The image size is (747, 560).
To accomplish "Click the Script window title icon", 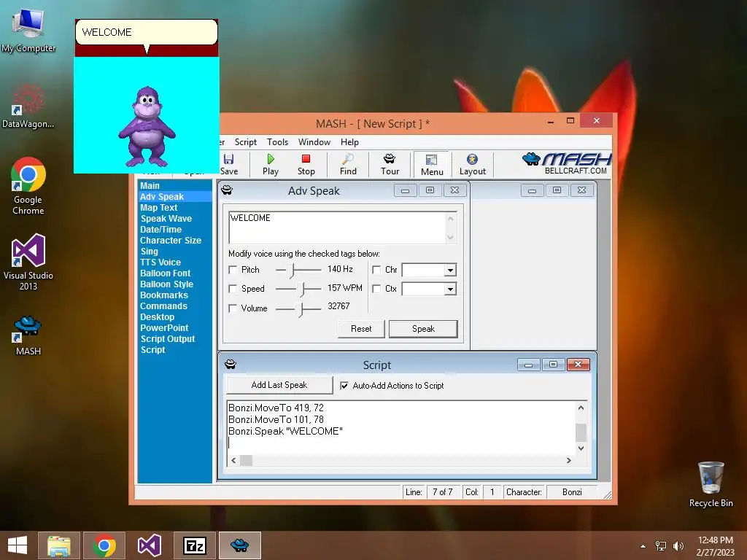I will (230, 365).
